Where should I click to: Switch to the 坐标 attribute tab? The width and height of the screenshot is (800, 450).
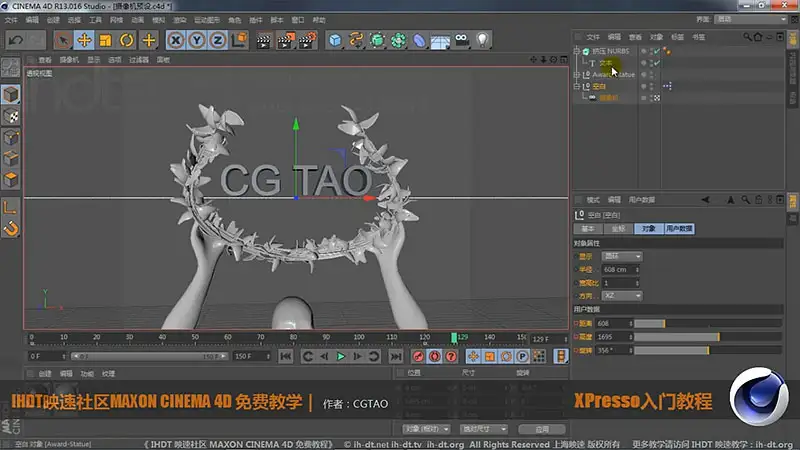[618, 229]
